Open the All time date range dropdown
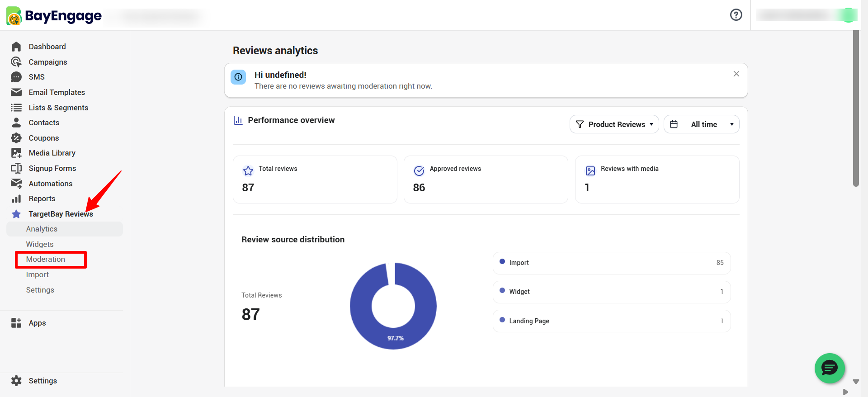 pos(702,124)
